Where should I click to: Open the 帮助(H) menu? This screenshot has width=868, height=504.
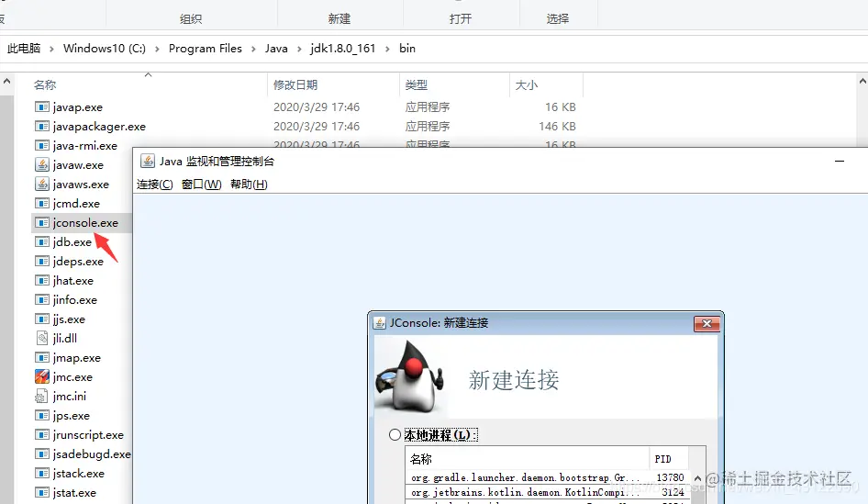(249, 184)
